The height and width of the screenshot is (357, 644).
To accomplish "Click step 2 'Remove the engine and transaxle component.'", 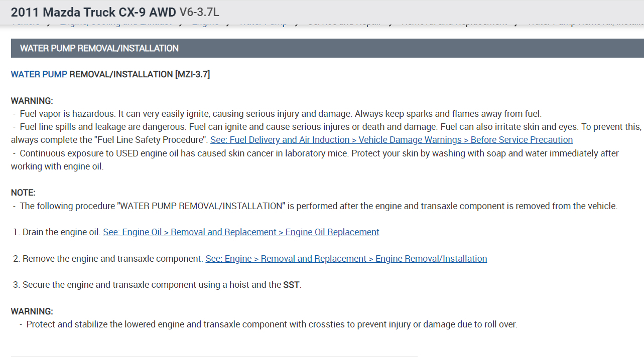I will coord(108,259).
